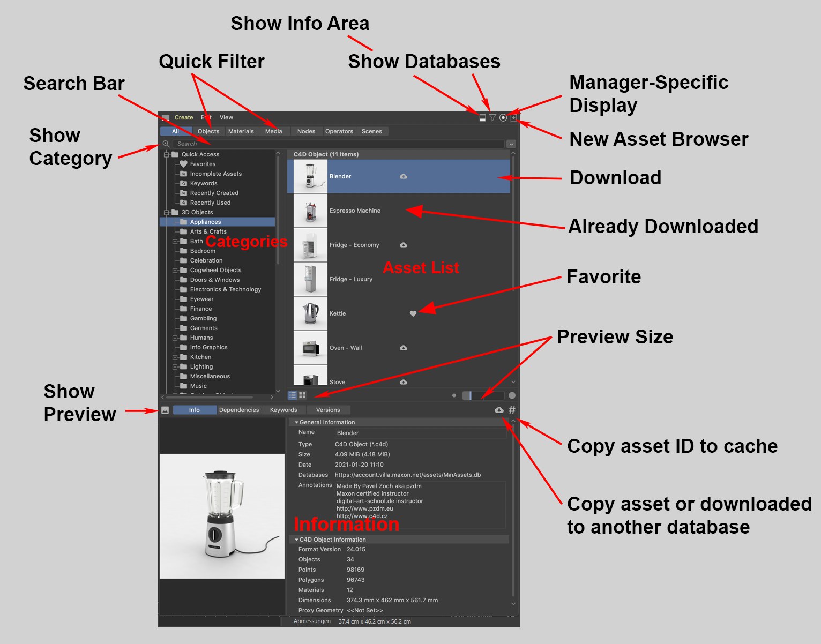Select the All quick filter

(x=176, y=131)
